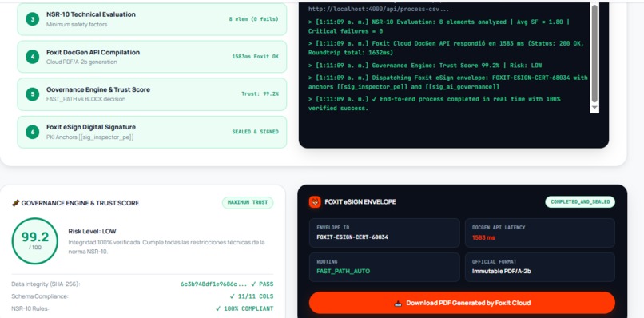This screenshot has height=318, width=644.
Task: Click the log line about NSR-10 Evaluation
Action: pyautogui.click(x=439, y=26)
